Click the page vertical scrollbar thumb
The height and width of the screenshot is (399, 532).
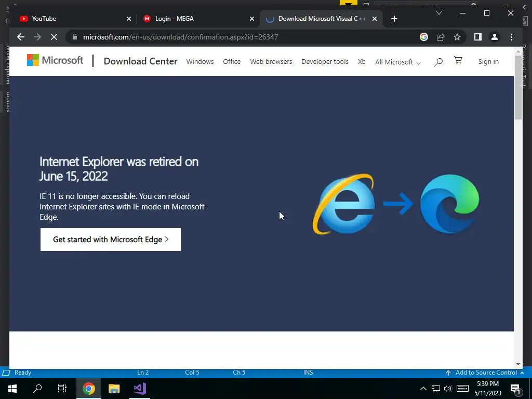(x=518, y=87)
